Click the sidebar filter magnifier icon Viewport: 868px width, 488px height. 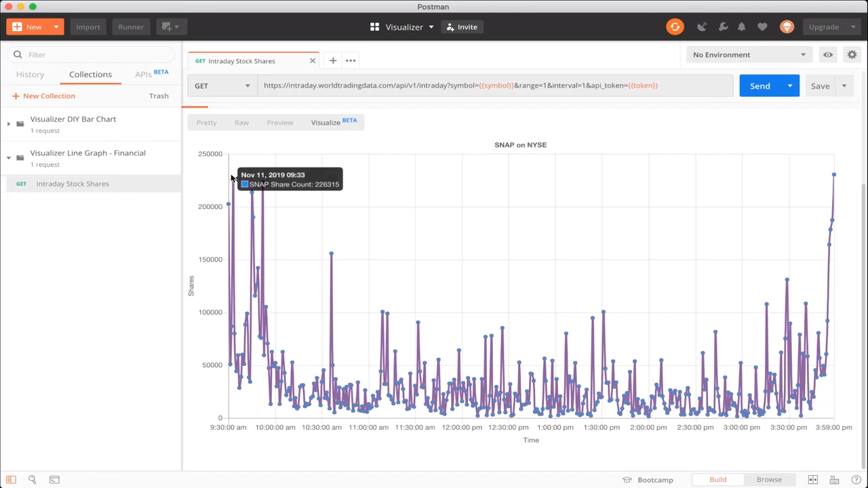[18, 55]
